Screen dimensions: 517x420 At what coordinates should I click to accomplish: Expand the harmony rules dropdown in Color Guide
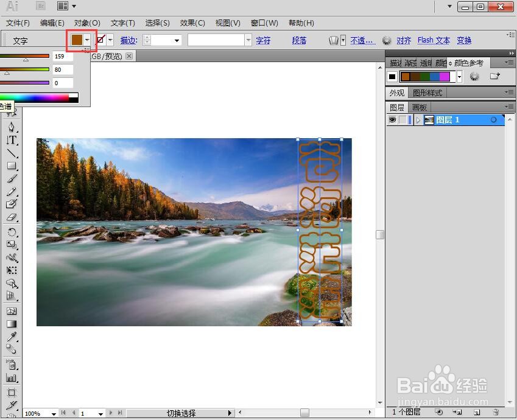pos(460,77)
